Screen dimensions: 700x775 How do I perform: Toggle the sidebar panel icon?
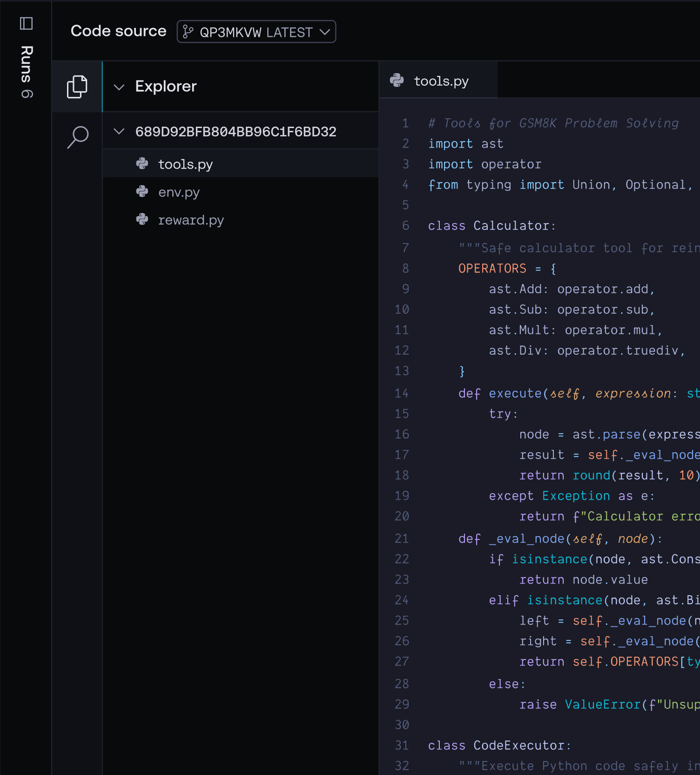coord(27,23)
